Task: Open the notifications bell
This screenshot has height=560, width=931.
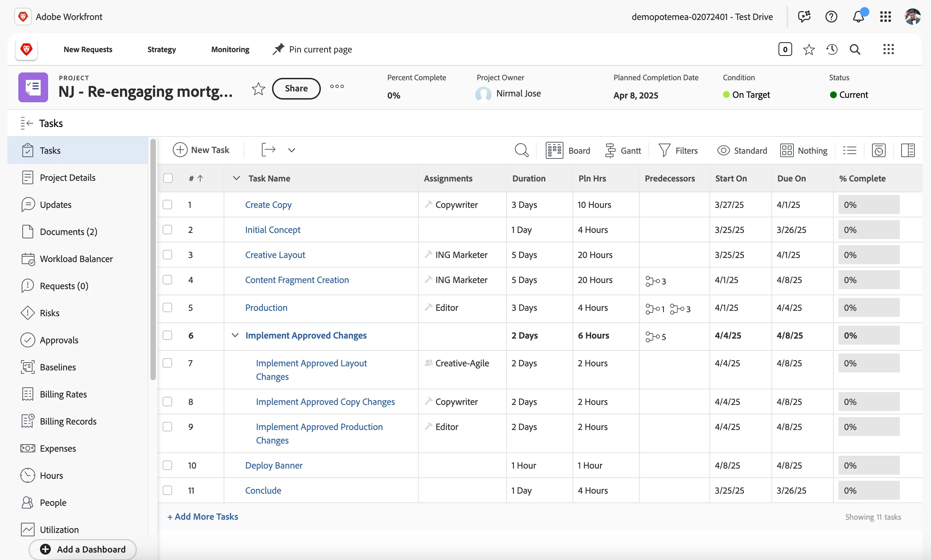Action: click(x=859, y=17)
